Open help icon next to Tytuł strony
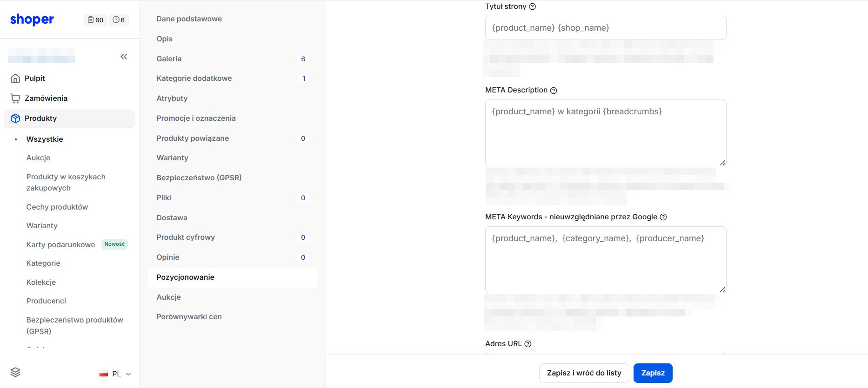Image resolution: width=868 pixels, height=388 pixels. tap(533, 7)
